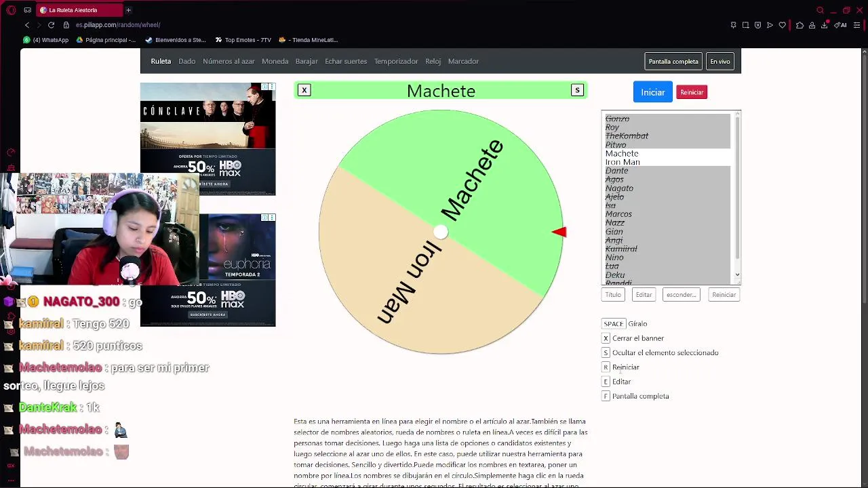This screenshot has height=488, width=868.
Task: Open the AI assistant icon
Action: [x=840, y=25]
